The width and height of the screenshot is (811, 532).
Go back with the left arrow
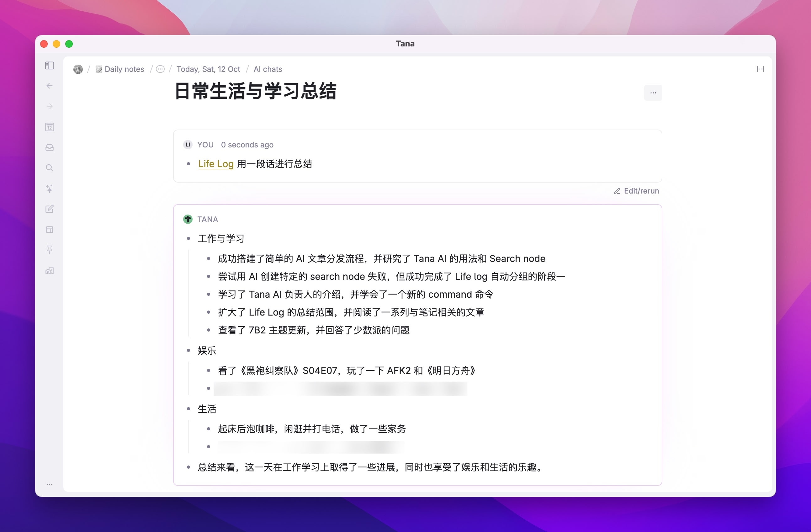tap(50, 86)
